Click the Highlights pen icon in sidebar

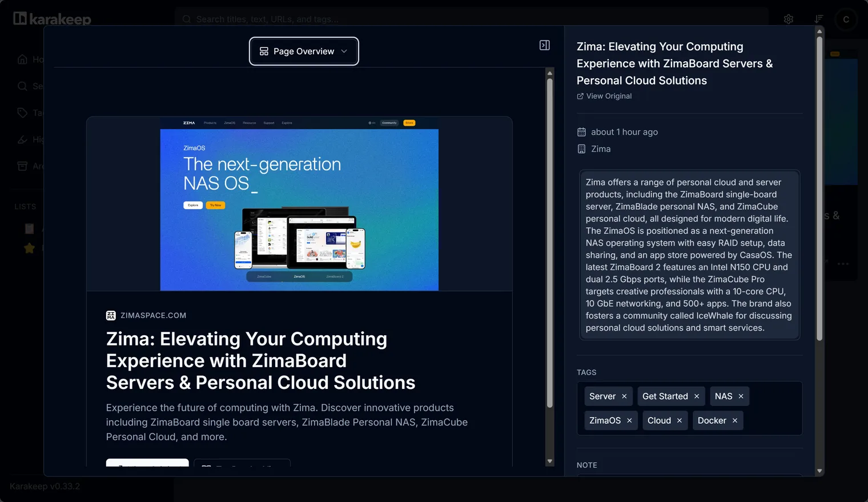pos(22,139)
